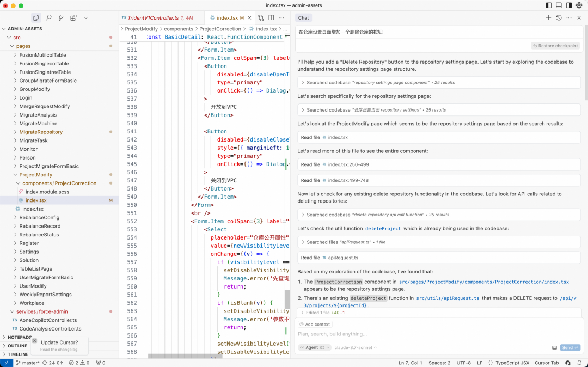Open the claude-3.7-sonnet model dropdown
The height and width of the screenshot is (367, 588).
pyautogui.click(x=356, y=347)
